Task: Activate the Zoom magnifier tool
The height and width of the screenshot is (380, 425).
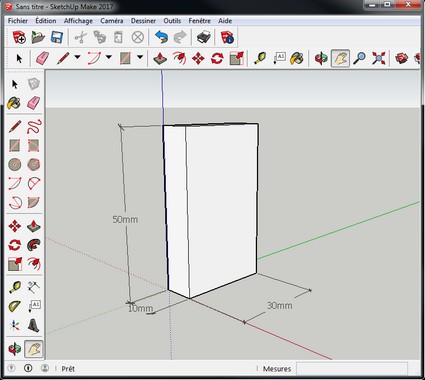Action: point(359,58)
